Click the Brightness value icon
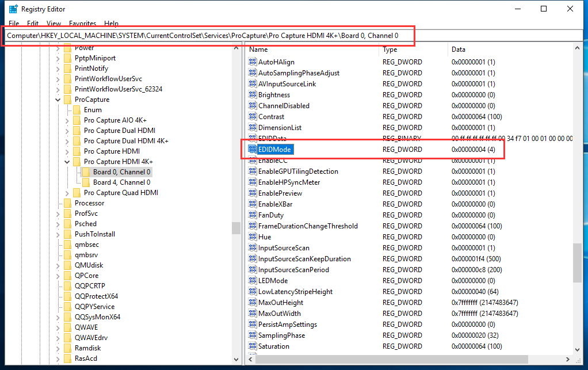Screen dimensions: 588x370 [x=253, y=94]
